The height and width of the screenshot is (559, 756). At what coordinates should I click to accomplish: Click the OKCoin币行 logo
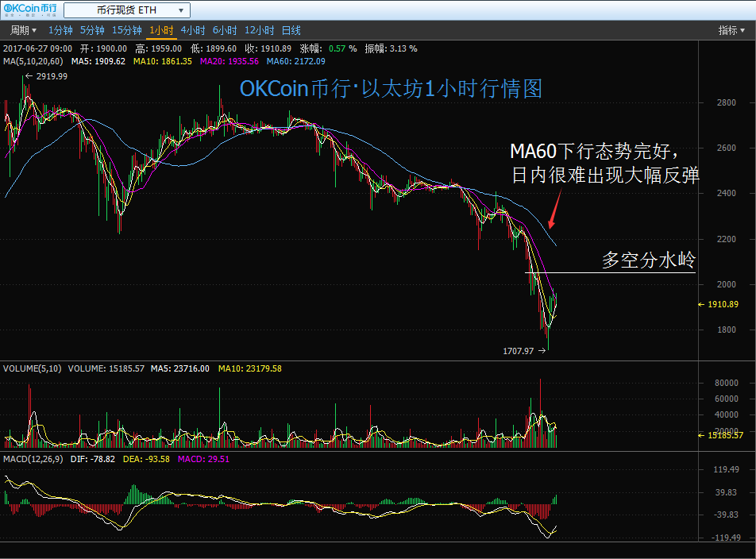coord(29,10)
